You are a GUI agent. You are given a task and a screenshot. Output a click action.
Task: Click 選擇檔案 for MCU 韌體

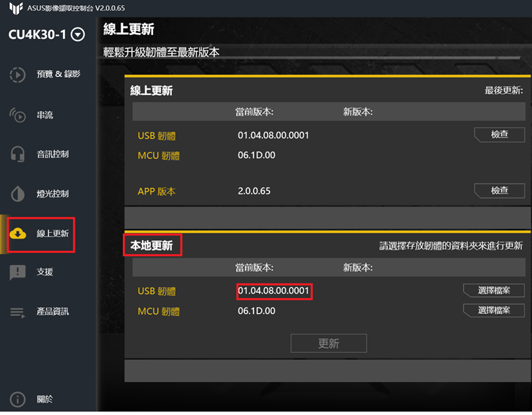pyautogui.click(x=494, y=310)
